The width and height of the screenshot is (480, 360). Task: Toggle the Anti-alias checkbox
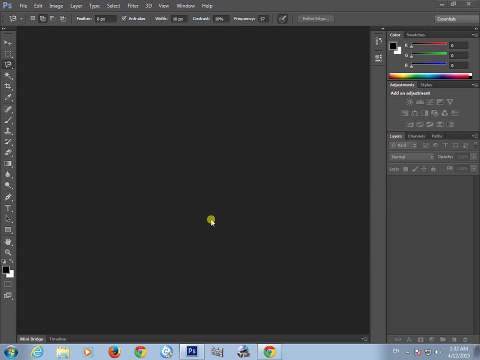point(124,19)
